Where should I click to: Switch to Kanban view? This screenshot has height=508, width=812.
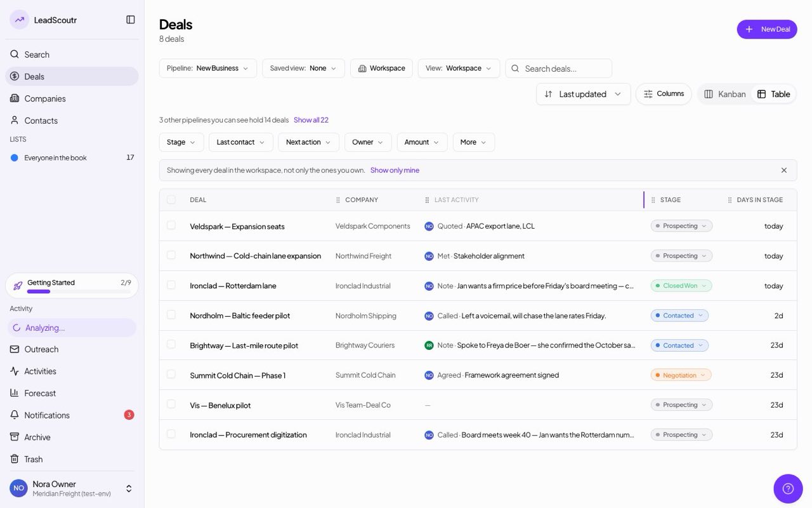click(x=725, y=94)
